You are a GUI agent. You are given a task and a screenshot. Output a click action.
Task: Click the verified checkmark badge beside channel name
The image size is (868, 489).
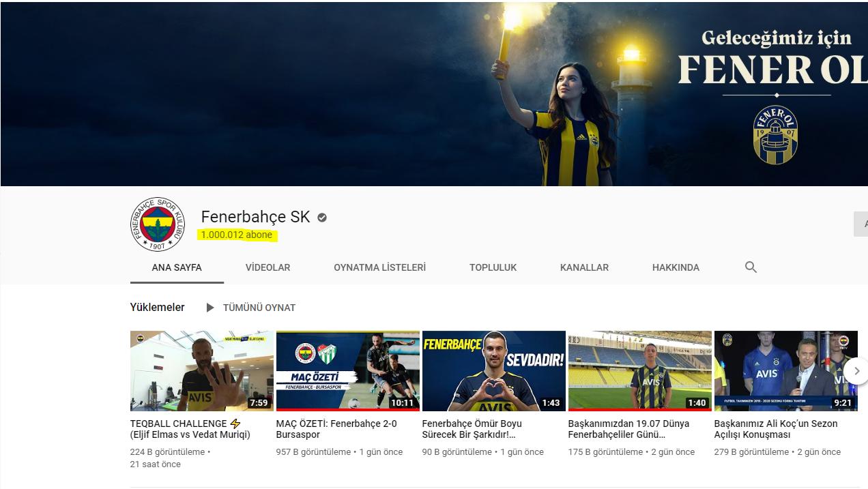pyautogui.click(x=322, y=218)
